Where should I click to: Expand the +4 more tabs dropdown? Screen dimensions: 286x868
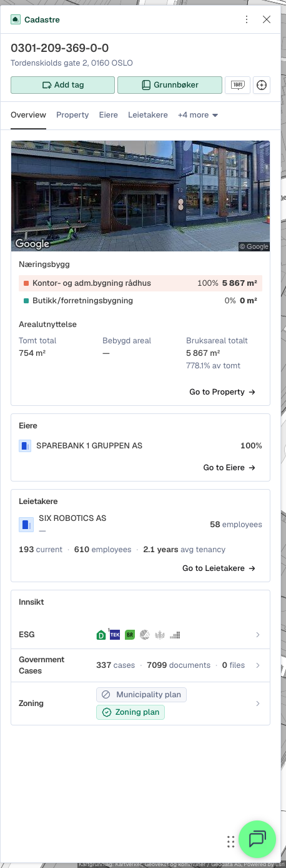(198, 115)
